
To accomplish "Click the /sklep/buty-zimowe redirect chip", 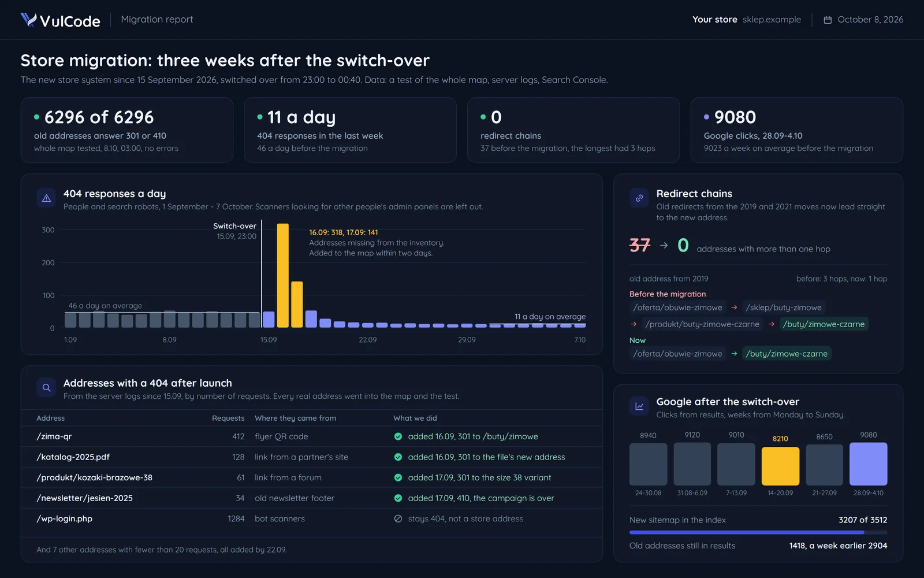I will [784, 307].
